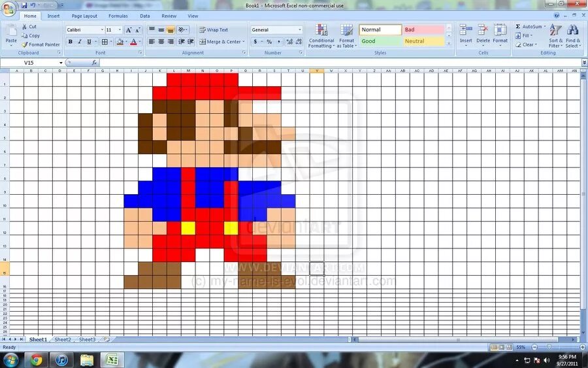Increase indent in Alignment group
Viewport: 588px width, 368px height.
[x=191, y=42]
